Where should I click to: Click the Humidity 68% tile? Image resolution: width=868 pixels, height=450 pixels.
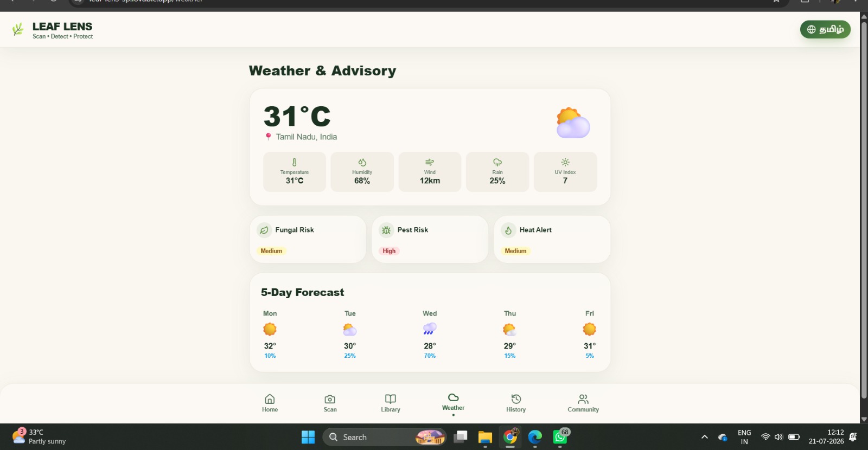362,172
